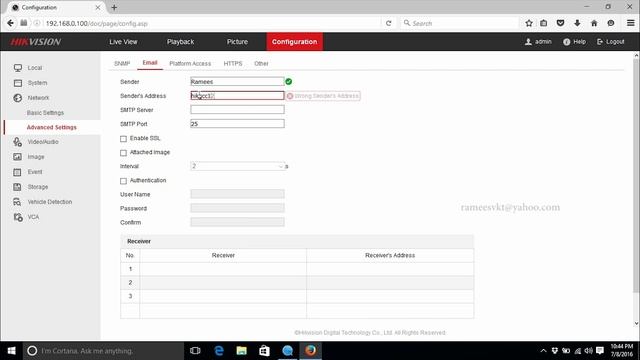Click the SMTP Port field
Viewport: 640px width, 360px height.
237,124
